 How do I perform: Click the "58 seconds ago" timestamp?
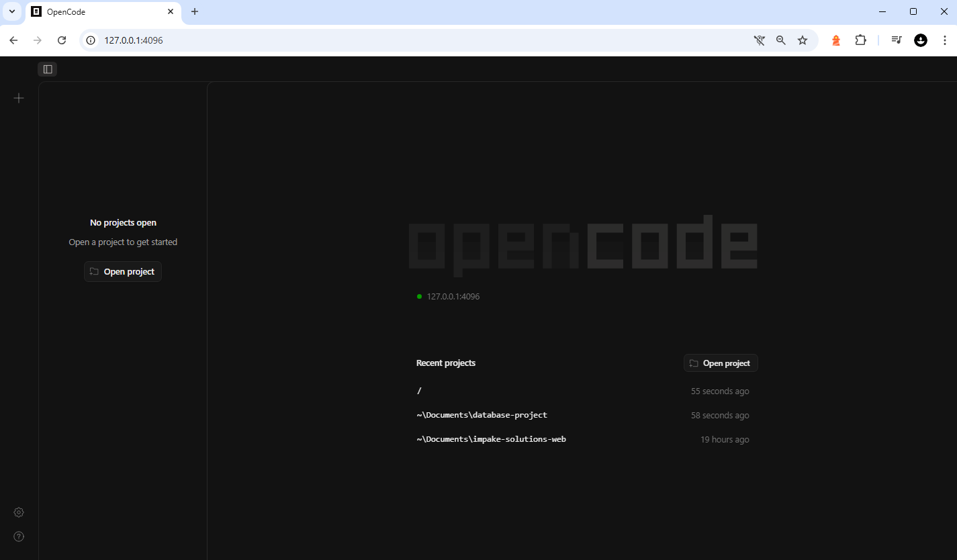click(720, 415)
